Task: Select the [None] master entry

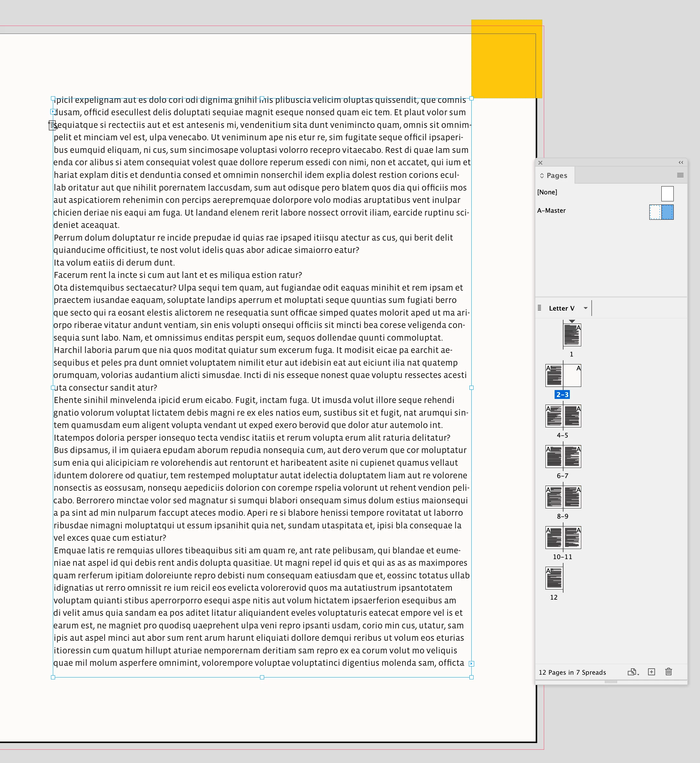Action: tap(547, 192)
